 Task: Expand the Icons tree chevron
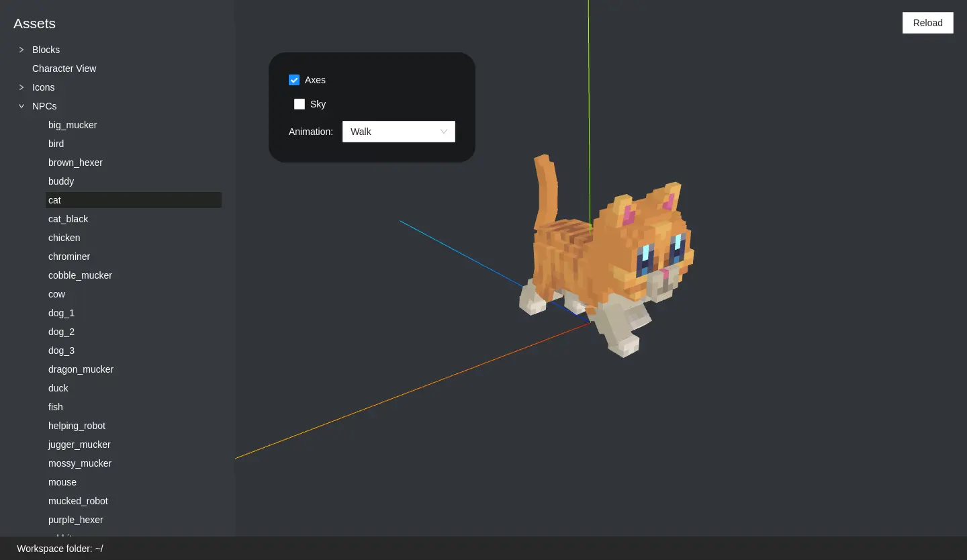pos(21,87)
